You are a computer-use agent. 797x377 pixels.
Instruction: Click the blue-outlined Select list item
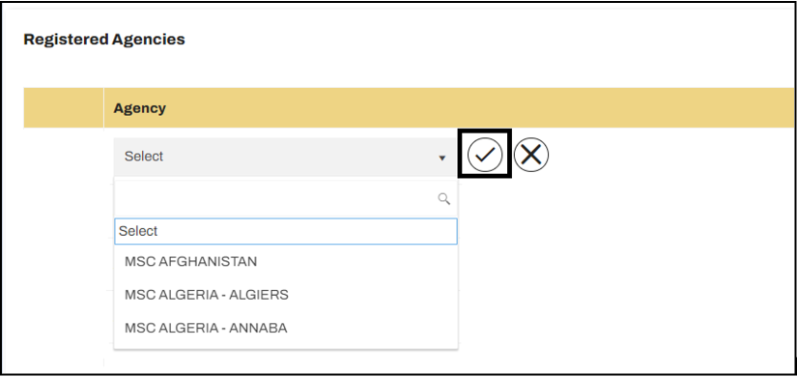click(286, 231)
